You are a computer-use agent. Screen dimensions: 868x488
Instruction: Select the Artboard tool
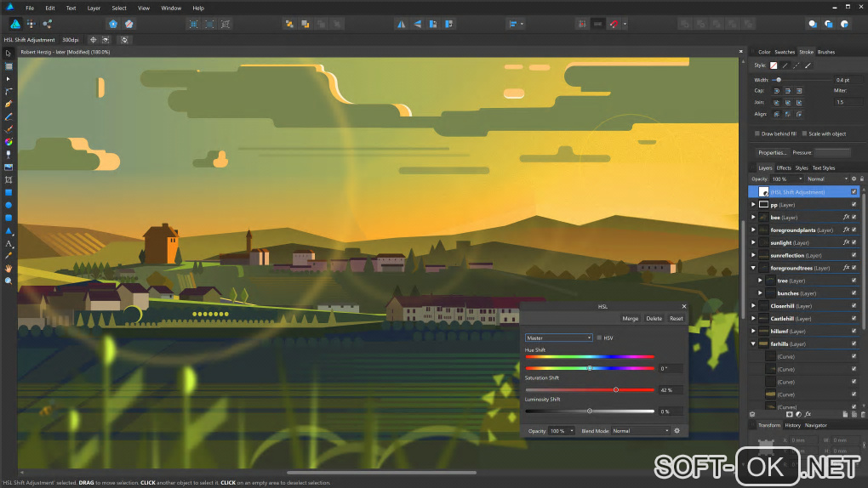tap(9, 66)
